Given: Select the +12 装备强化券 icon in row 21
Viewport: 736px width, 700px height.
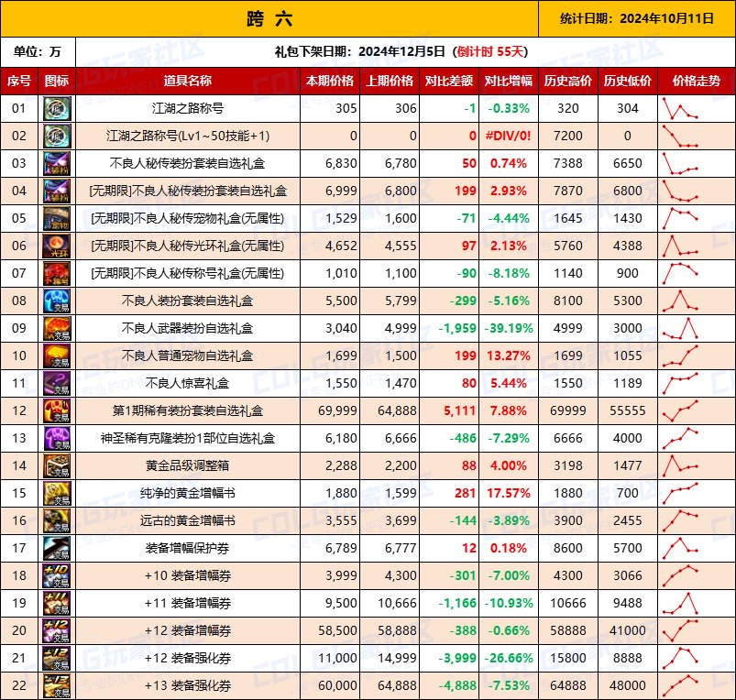Looking at the screenshot, I should [x=57, y=658].
